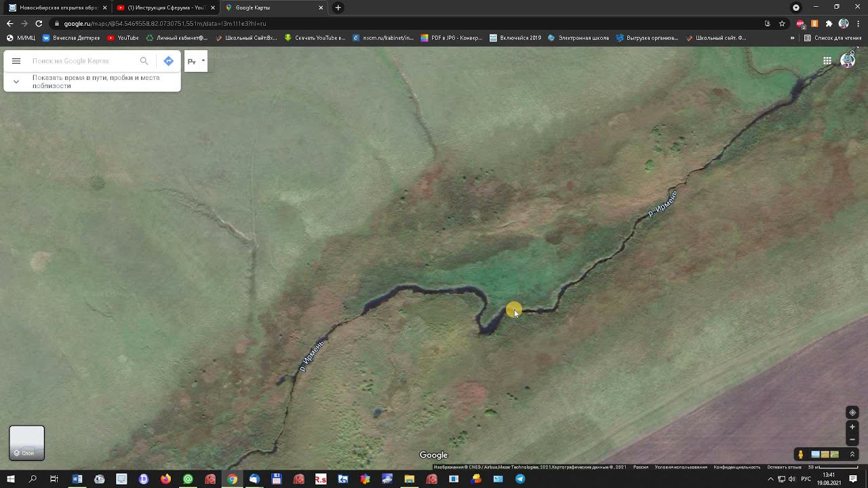Open Word from the taskbar
The width and height of the screenshot is (868, 488).
tap(77, 479)
